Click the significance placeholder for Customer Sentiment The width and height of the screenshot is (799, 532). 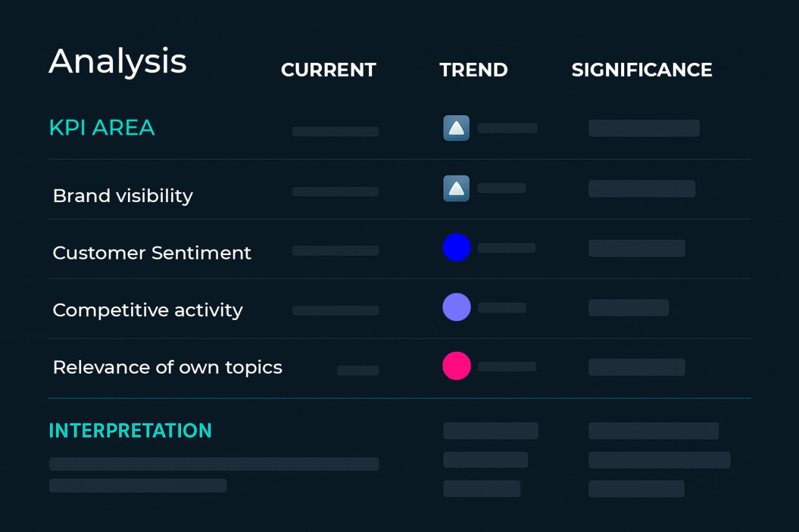(637, 248)
